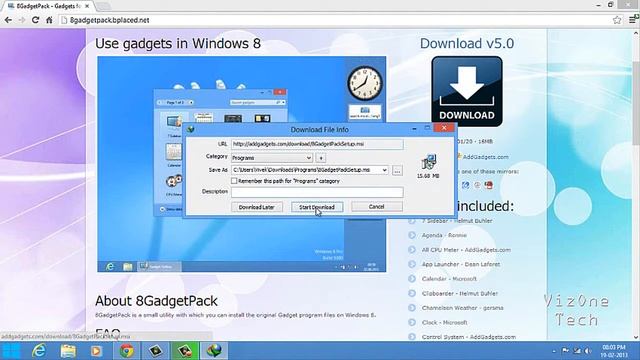Browse for save location with the ... button

397,171
